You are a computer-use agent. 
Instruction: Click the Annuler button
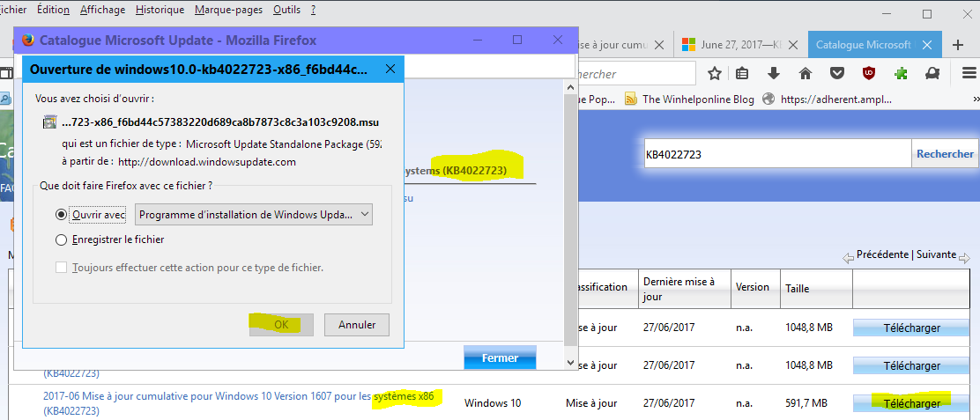click(357, 325)
